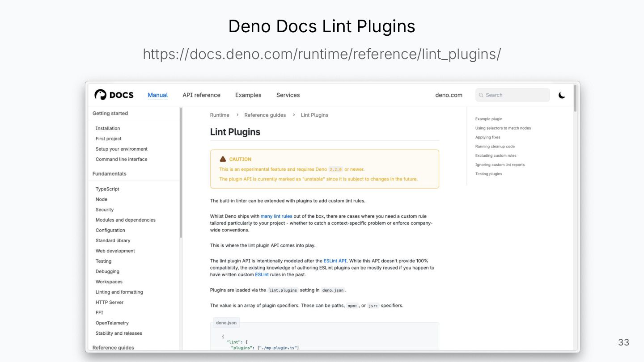Open the Debugging page
Image resolution: width=644 pixels, height=362 pixels.
(x=108, y=271)
